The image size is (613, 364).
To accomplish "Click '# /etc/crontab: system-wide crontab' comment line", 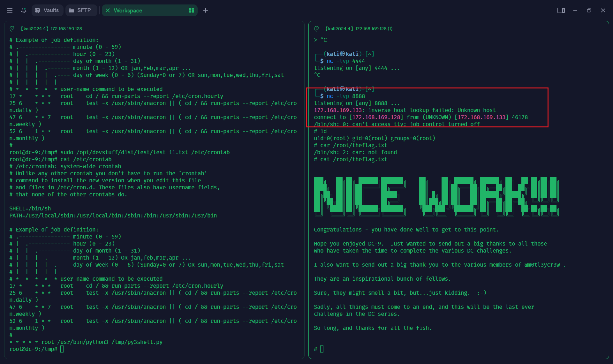I will point(65,166).
